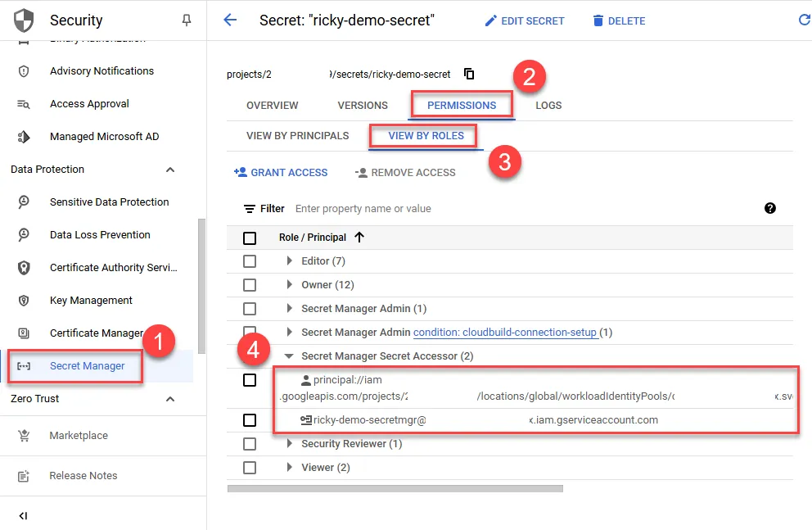The width and height of the screenshot is (812, 530).
Task: Copy the secret resource path
Action: click(x=469, y=74)
